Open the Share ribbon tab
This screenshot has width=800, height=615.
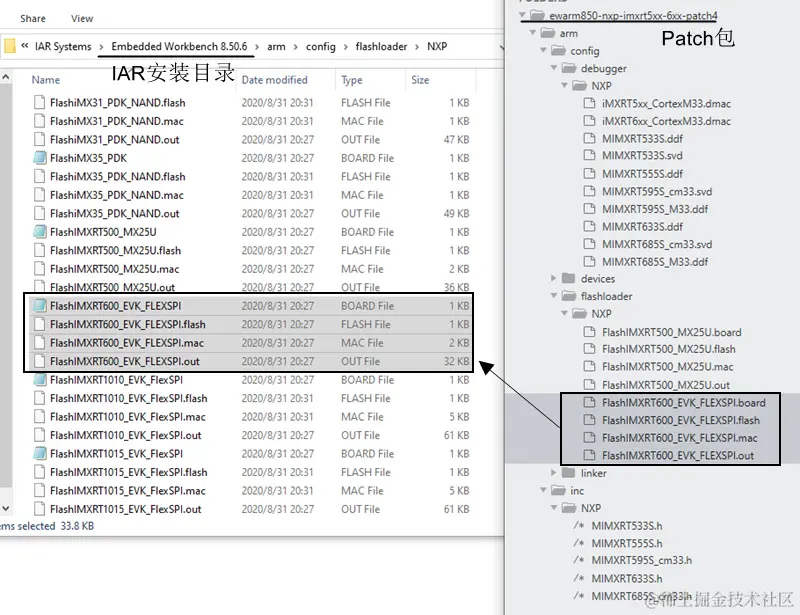point(33,18)
